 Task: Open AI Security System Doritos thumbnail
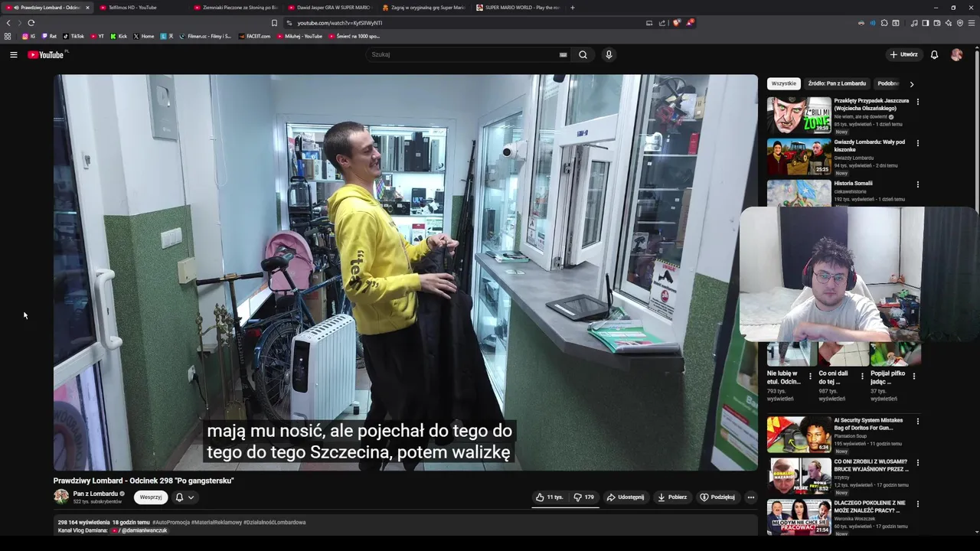click(799, 434)
